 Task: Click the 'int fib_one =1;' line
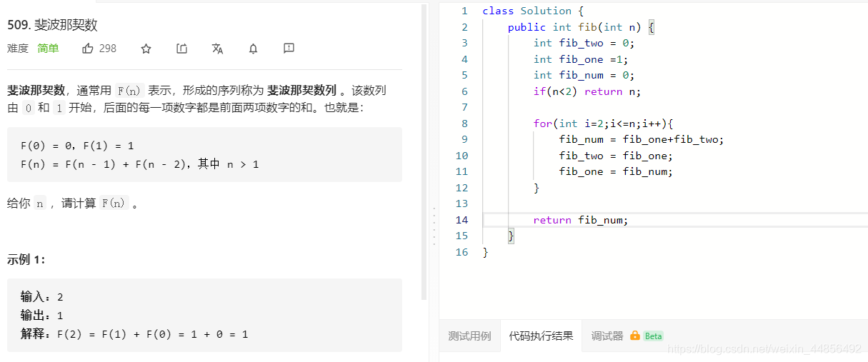click(581, 59)
